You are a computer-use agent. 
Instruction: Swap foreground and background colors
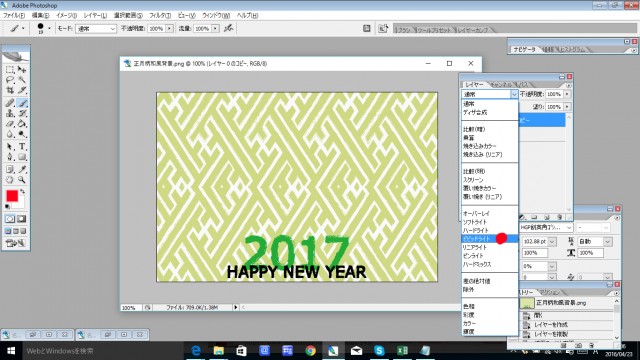(x=22, y=191)
